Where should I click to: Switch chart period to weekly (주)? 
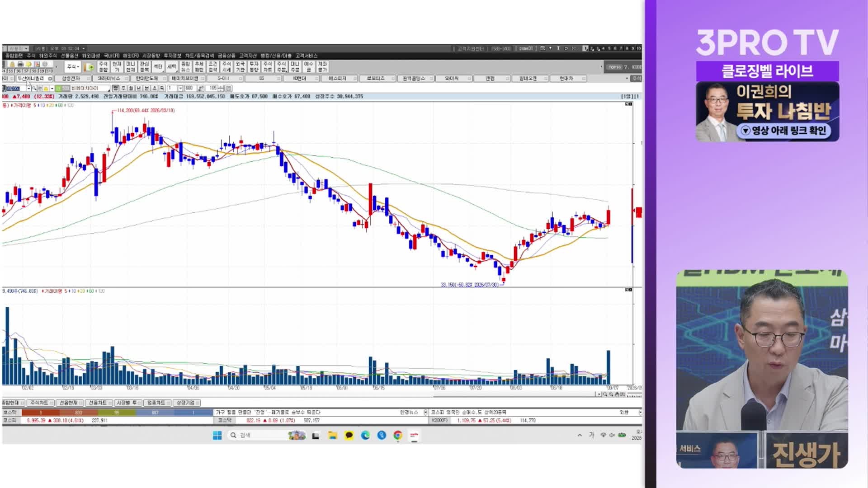click(x=123, y=89)
